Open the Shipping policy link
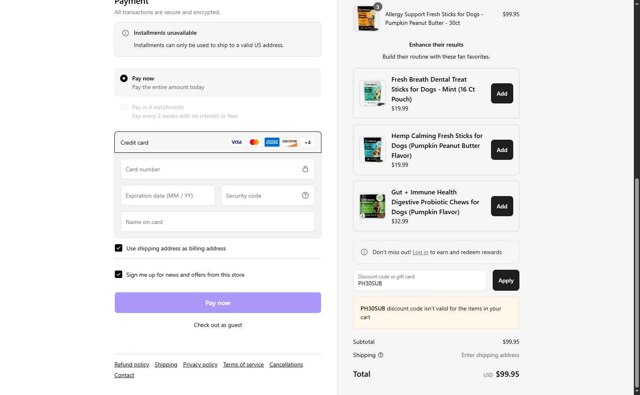This screenshot has height=395, width=640. point(166,364)
